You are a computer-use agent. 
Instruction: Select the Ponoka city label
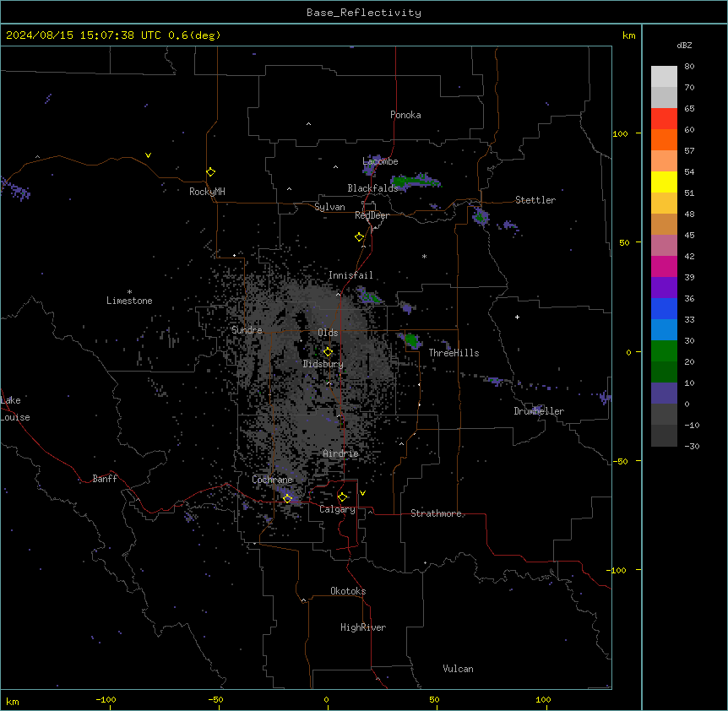pos(405,115)
